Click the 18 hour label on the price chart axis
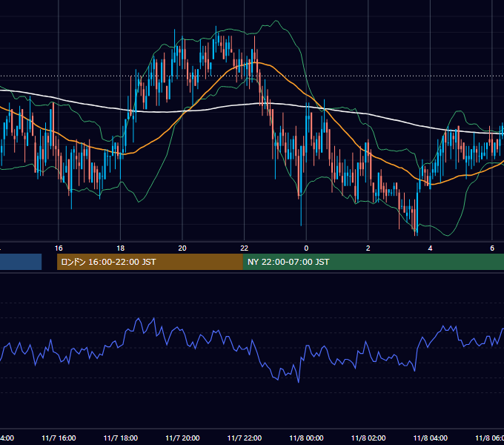 [121, 248]
